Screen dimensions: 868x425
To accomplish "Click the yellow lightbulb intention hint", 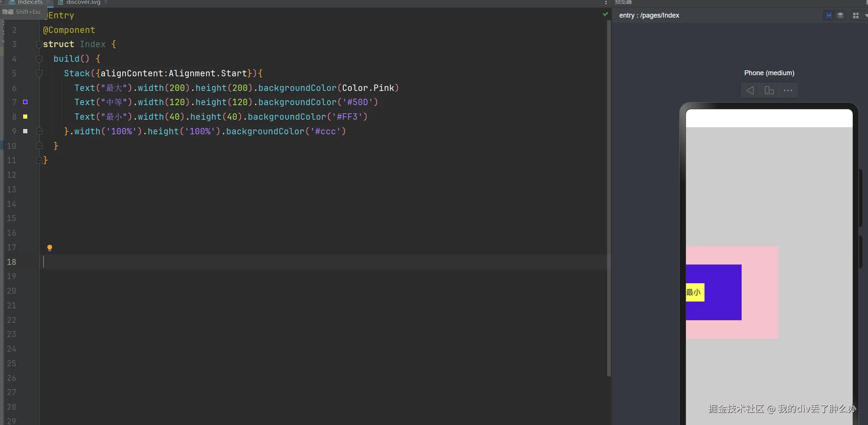I will coord(50,248).
